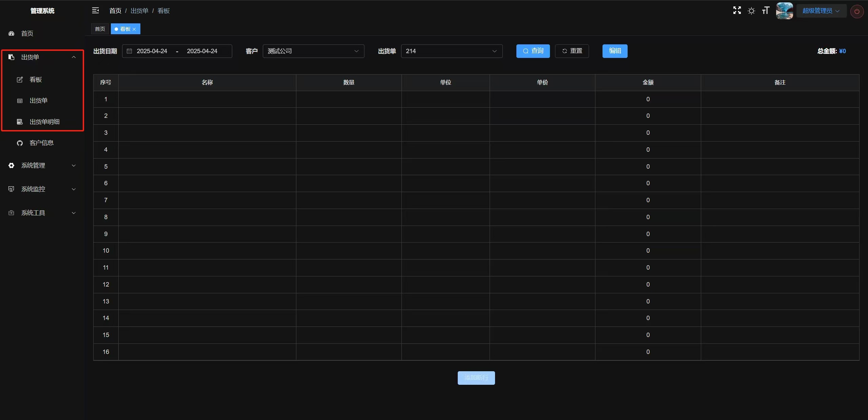Click the calendar icon in date range

pos(129,51)
